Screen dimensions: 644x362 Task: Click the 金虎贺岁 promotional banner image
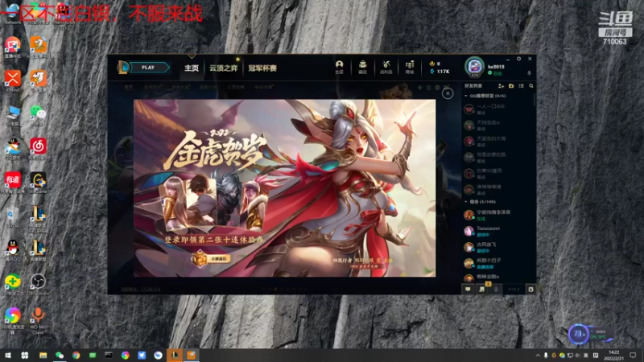point(285,188)
